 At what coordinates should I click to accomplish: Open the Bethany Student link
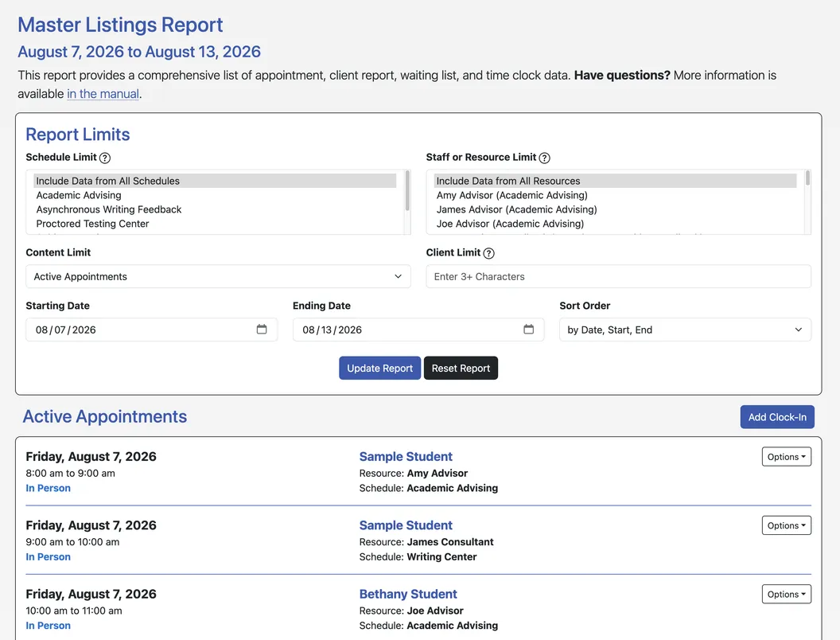408,594
